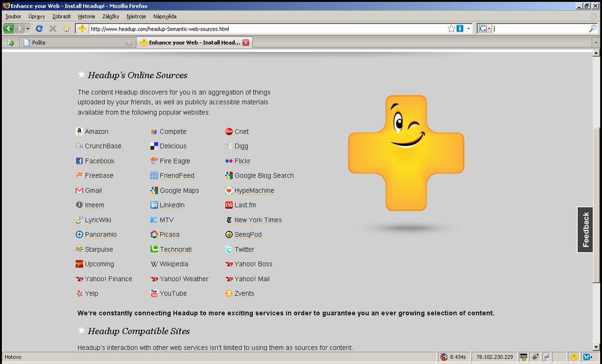Open the Záložky menu

(111, 16)
